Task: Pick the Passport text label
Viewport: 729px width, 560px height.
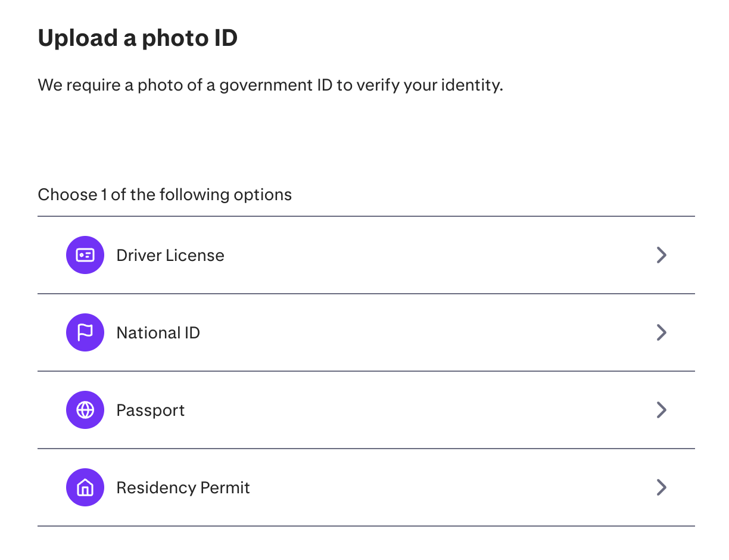Action: click(x=151, y=410)
